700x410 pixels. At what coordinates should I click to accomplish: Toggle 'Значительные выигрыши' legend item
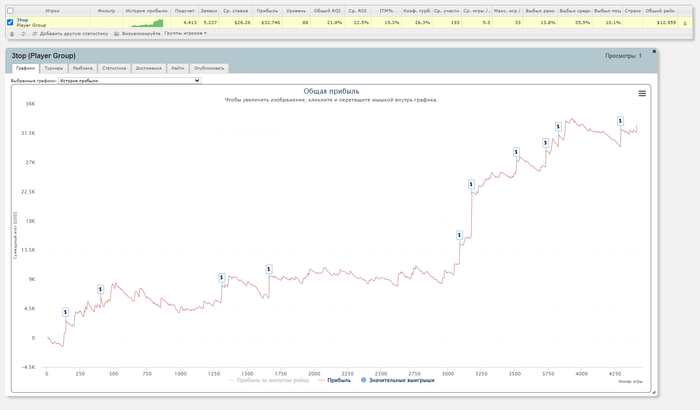tap(397, 381)
